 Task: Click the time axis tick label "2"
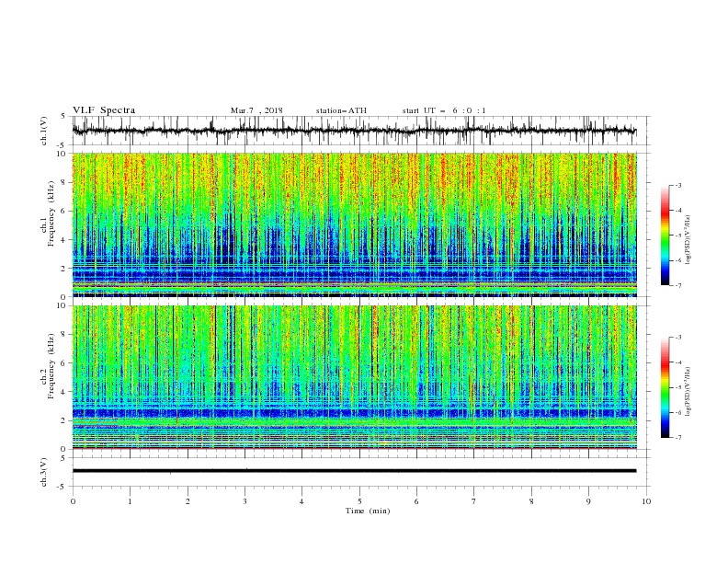pyautogui.click(x=188, y=501)
